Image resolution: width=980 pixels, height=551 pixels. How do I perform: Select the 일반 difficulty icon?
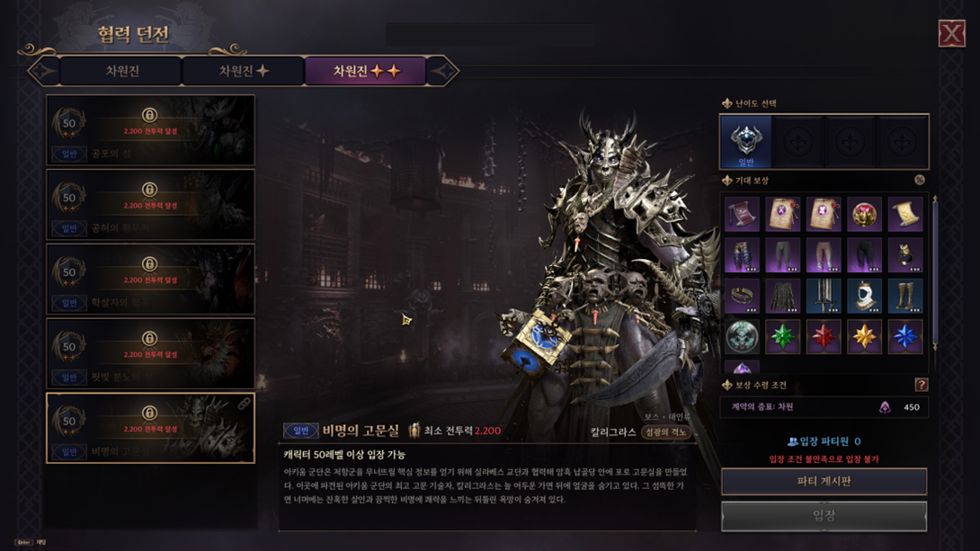(746, 142)
